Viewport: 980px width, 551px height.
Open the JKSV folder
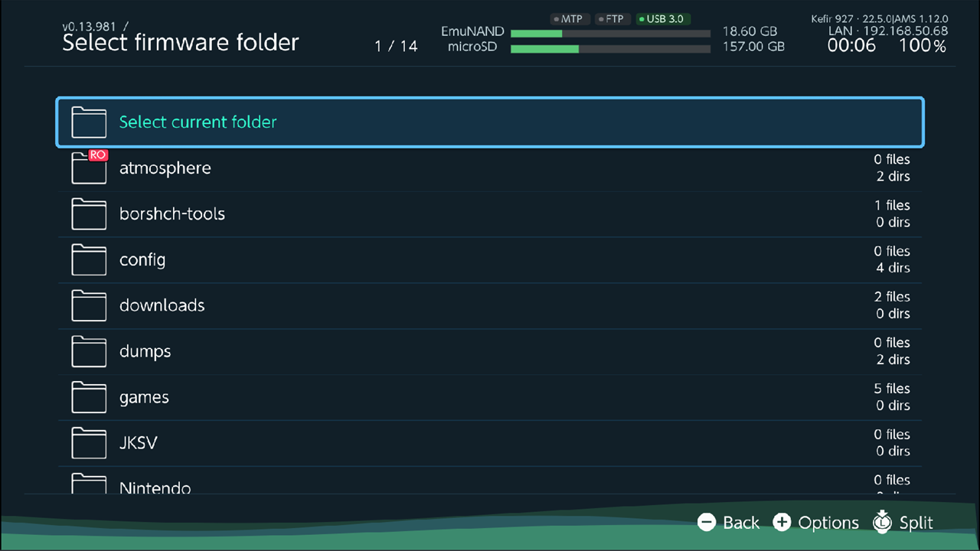pyautogui.click(x=490, y=443)
